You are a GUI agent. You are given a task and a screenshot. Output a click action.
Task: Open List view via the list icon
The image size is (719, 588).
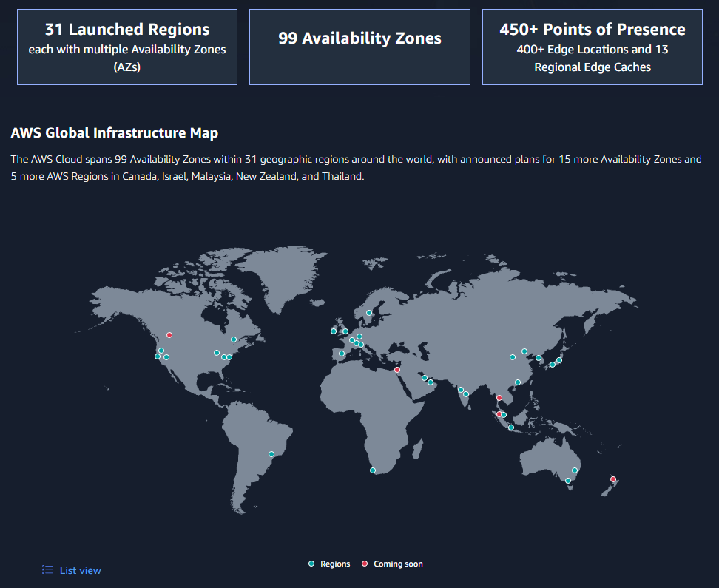[47, 570]
